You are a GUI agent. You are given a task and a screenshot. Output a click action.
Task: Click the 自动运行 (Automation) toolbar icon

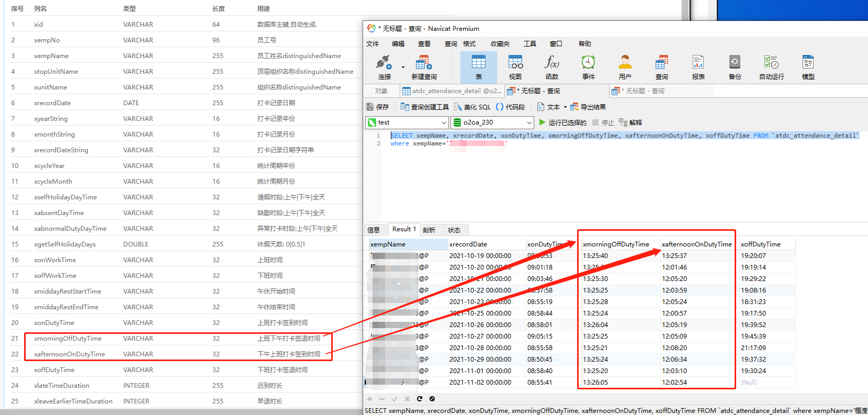tap(771, 68)
